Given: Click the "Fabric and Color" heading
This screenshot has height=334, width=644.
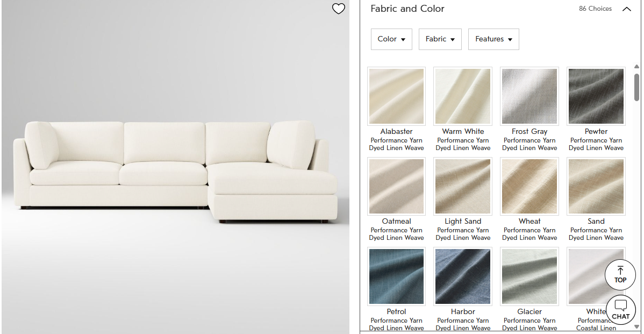Looking at the screenshot, I should click(407, 9).
